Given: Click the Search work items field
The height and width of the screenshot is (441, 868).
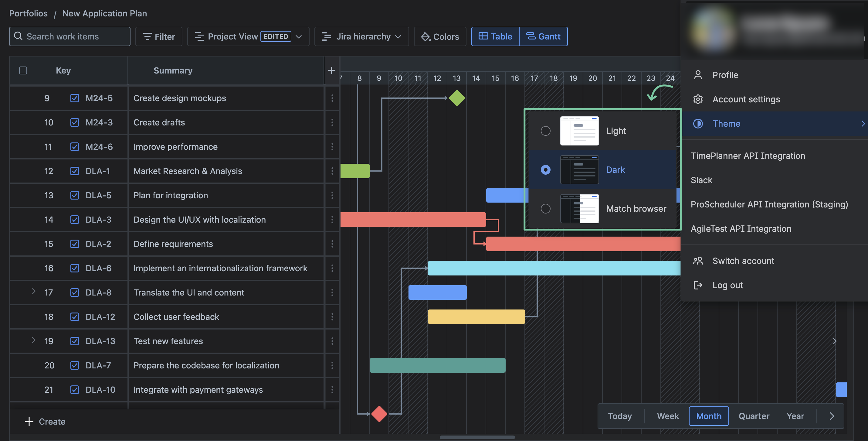Looking at the screenshot, I should (70, 36).
